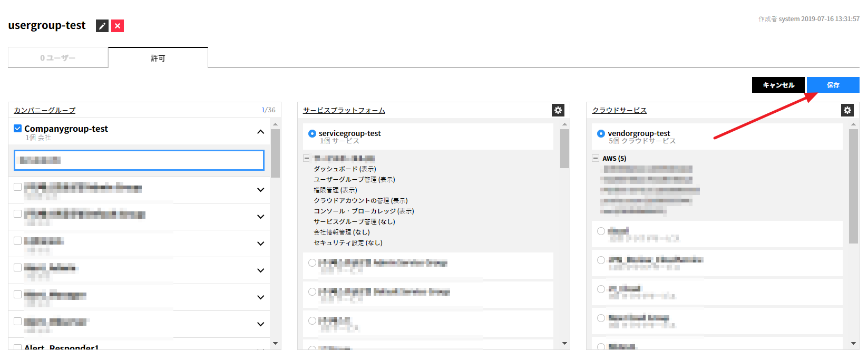Switch to the 0ユーザー tab
Image resolution: width=868 pixels, height=360 pixels.
click(x=58, y=58)
